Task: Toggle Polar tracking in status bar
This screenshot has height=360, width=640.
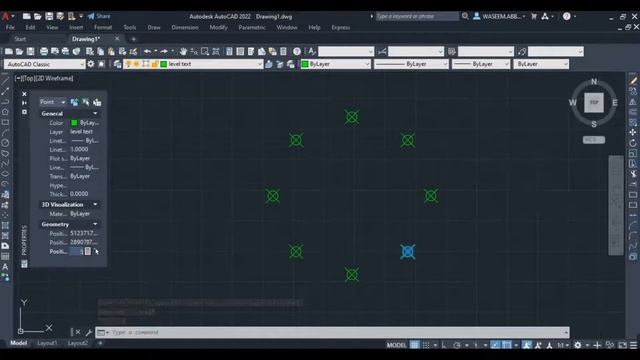Action: [x=457, y=345]
